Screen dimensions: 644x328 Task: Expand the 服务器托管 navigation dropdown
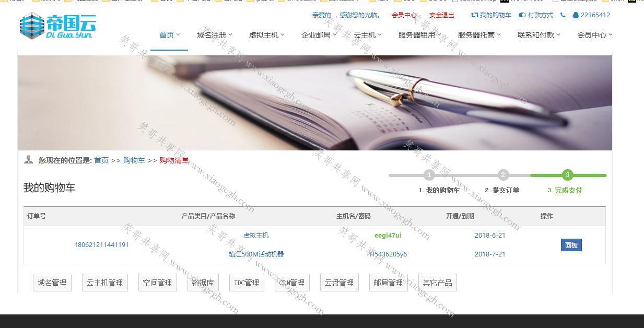click(x=479, y=35)
